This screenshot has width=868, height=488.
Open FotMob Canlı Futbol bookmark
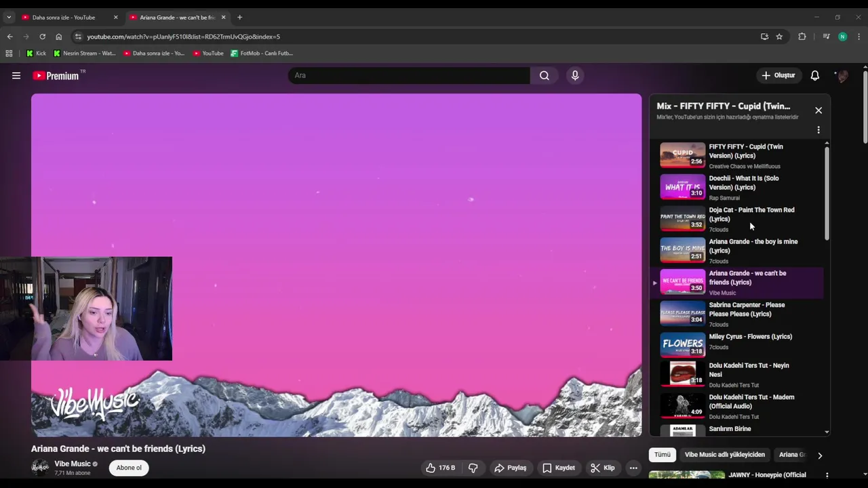click(262, 53)
